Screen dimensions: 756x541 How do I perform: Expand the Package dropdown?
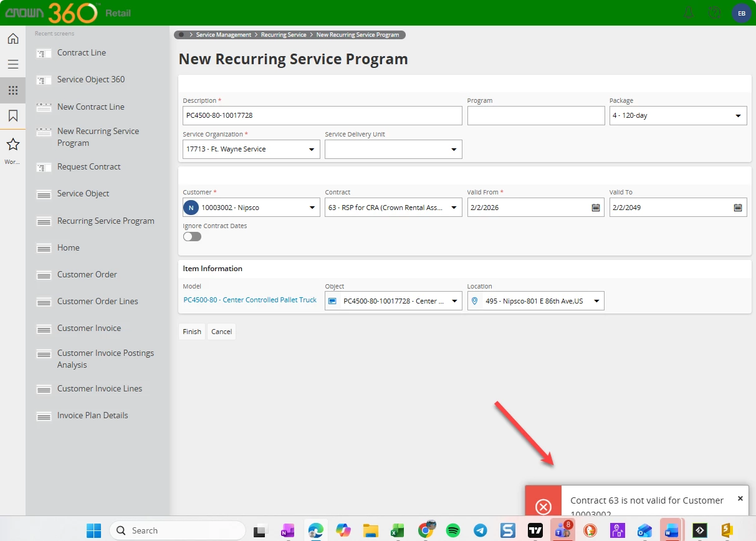click(737, 116)
